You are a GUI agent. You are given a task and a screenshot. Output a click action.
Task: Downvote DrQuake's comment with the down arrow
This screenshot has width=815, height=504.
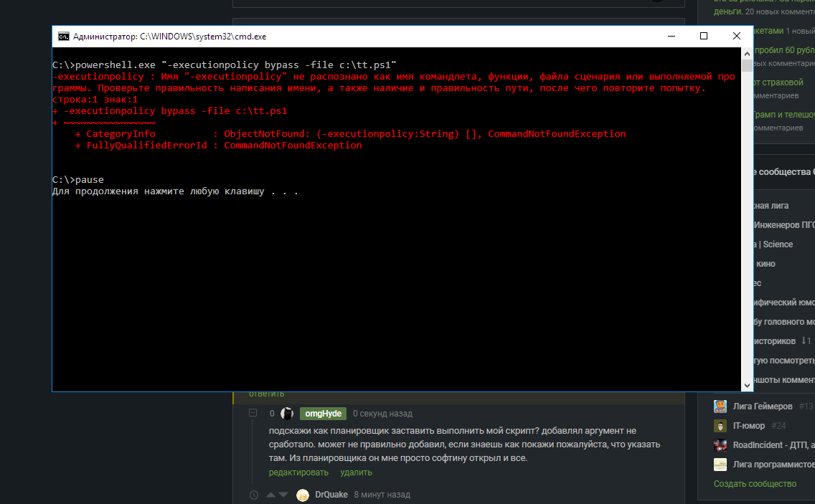[x=283, y=495]
